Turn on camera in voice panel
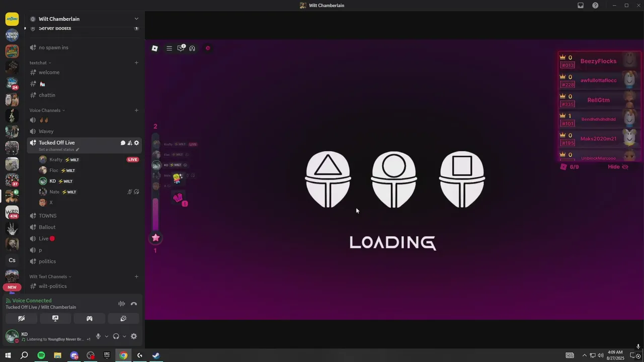644x362 pixels. pos(21,318)
